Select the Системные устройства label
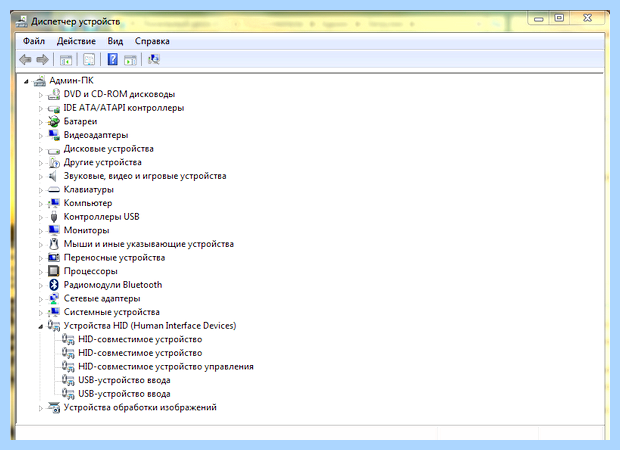The height and width of the screenshot is (450, 620). pos(112,312)
